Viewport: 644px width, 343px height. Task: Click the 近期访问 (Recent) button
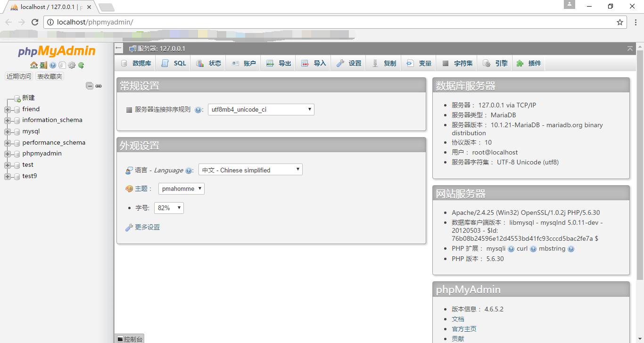click(19, 76)
